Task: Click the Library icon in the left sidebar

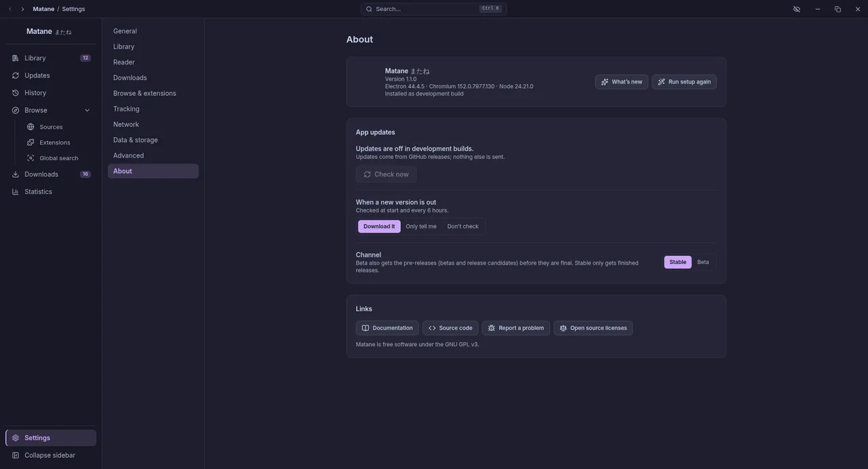Action: click(16, 58)
